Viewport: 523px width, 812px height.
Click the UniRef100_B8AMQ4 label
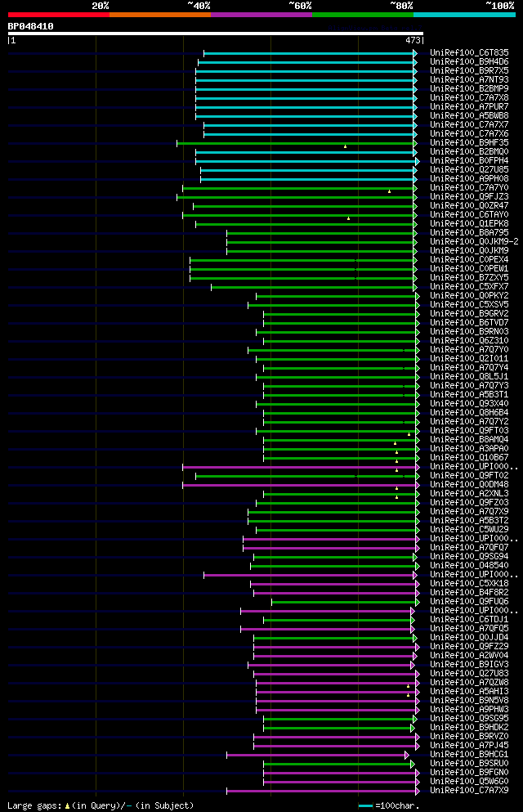pos(469,440)
